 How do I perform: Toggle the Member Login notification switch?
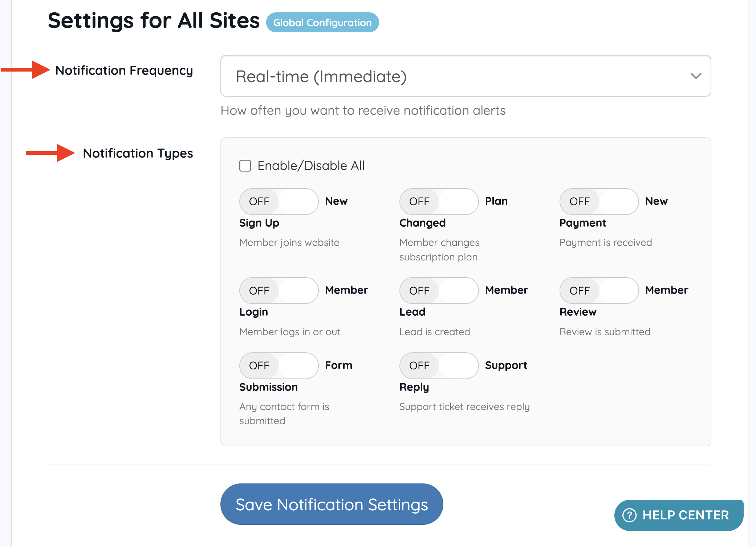(x=279, y=291)
